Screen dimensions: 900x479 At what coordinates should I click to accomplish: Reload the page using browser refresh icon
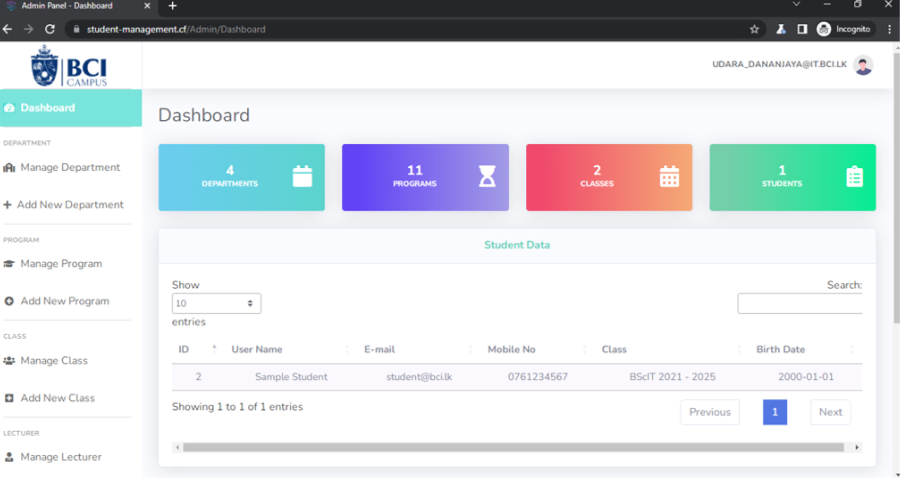pyautogui.click(x=50, y=29)
